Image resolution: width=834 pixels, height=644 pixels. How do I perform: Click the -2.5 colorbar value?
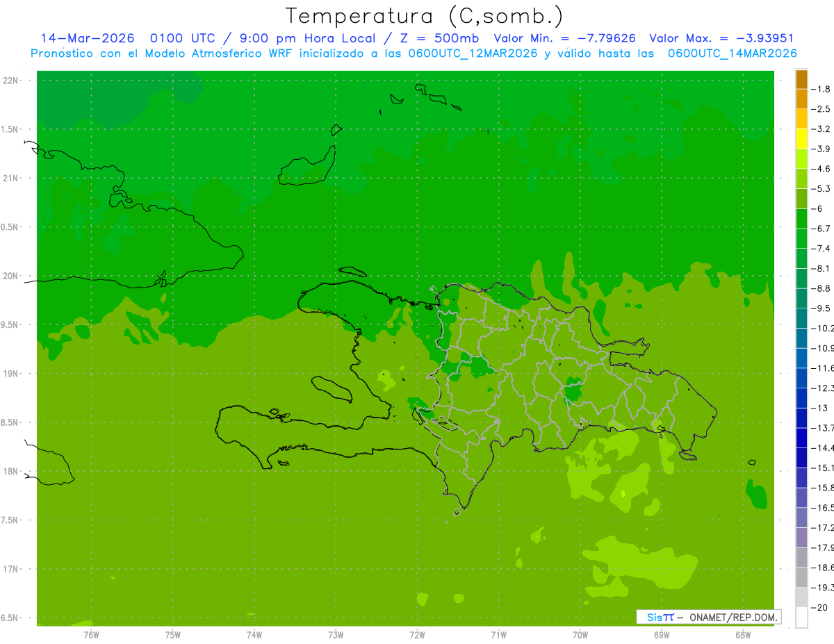coord(821,109)
